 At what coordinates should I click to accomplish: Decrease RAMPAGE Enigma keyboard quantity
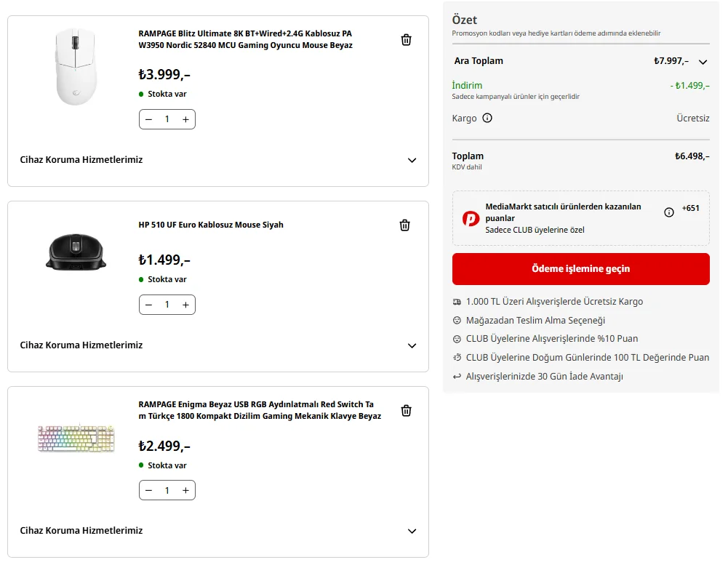149,491
